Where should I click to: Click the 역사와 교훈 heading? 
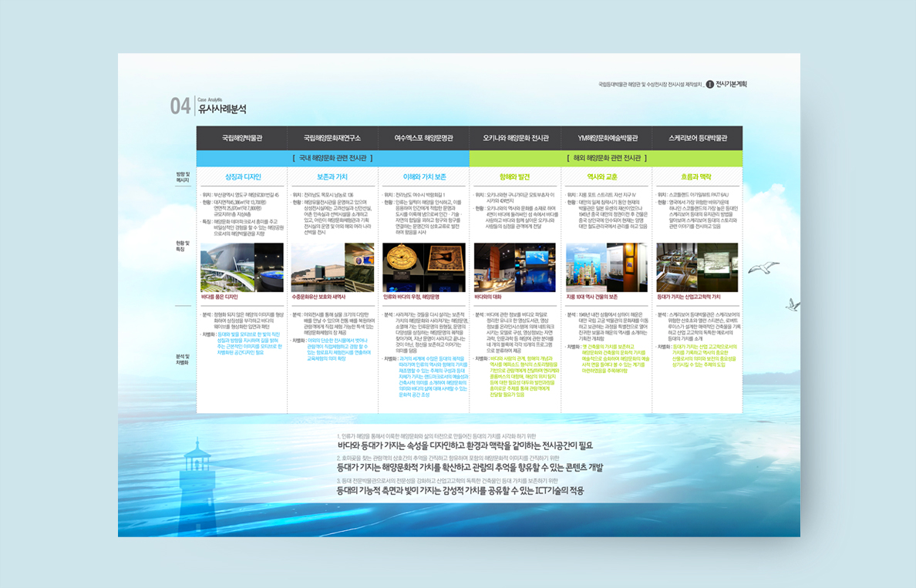pyautogui.click(x=606, y=176)
